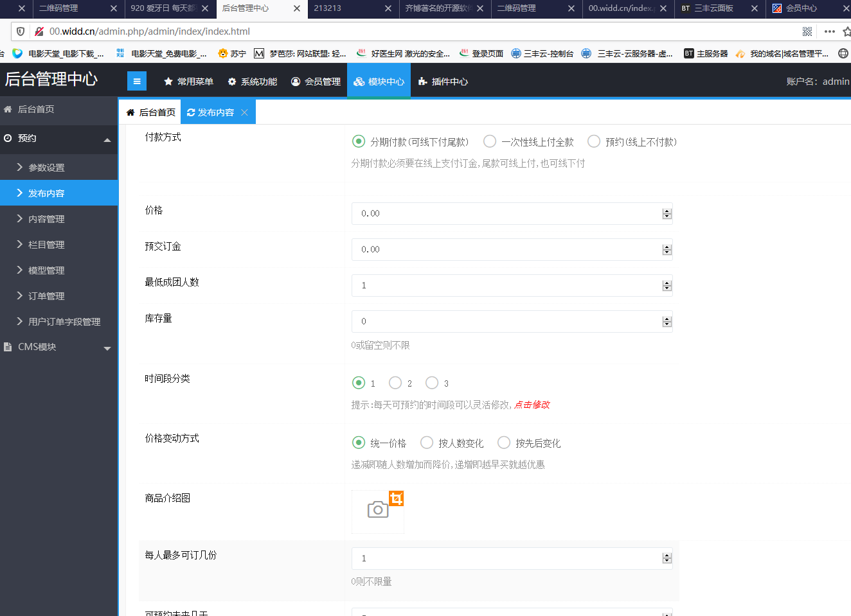The width and height of the screenshot is (851, 616).
Task: Open the 系统功能 top menu
Action: [x=252, y=82]
